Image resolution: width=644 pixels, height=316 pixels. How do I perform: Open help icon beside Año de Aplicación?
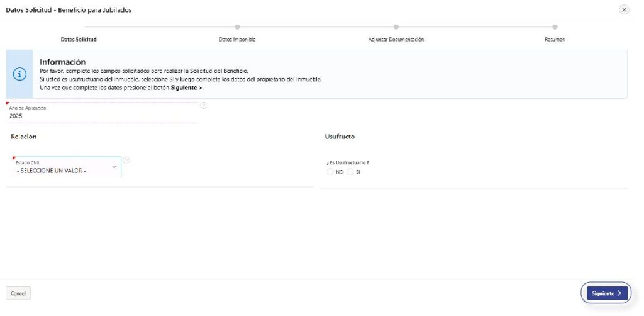coord(203,105)
